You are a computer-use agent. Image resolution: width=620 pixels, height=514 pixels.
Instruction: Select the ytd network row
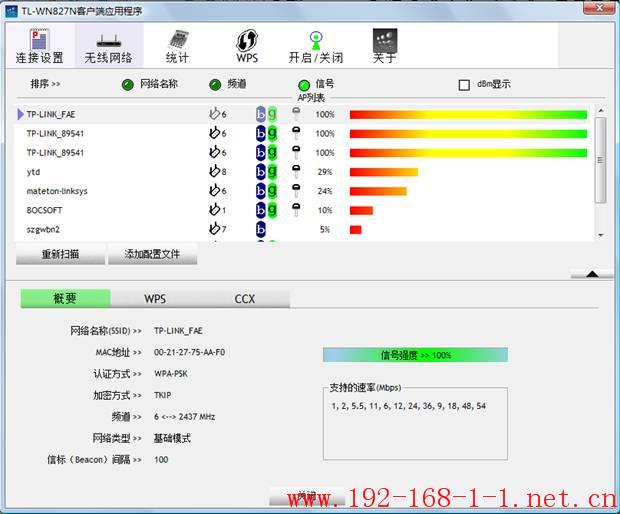tap(304, 172)
